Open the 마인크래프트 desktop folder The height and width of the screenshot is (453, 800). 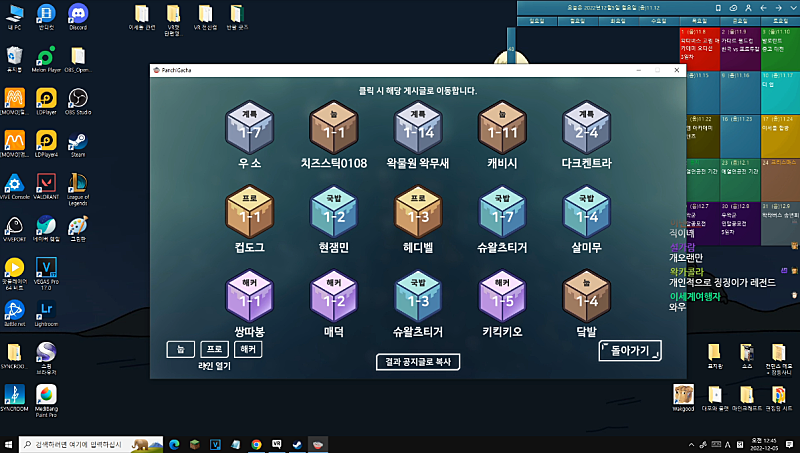(x=746, y=398)
